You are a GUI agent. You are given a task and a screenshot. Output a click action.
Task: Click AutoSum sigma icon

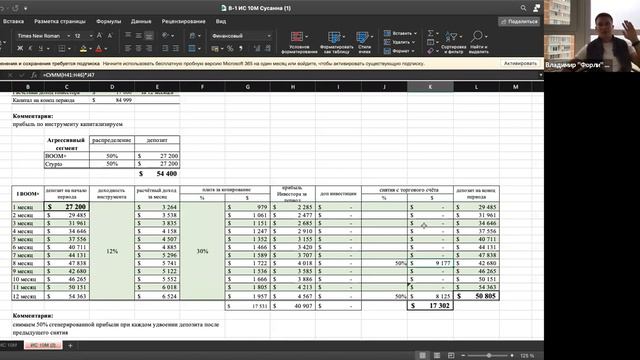pos(431,33)
